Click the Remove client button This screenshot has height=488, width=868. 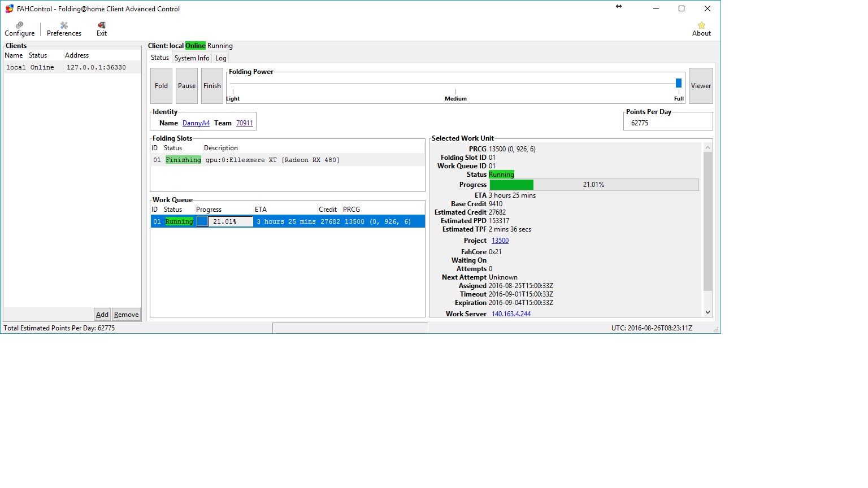[x=126, y=315]
